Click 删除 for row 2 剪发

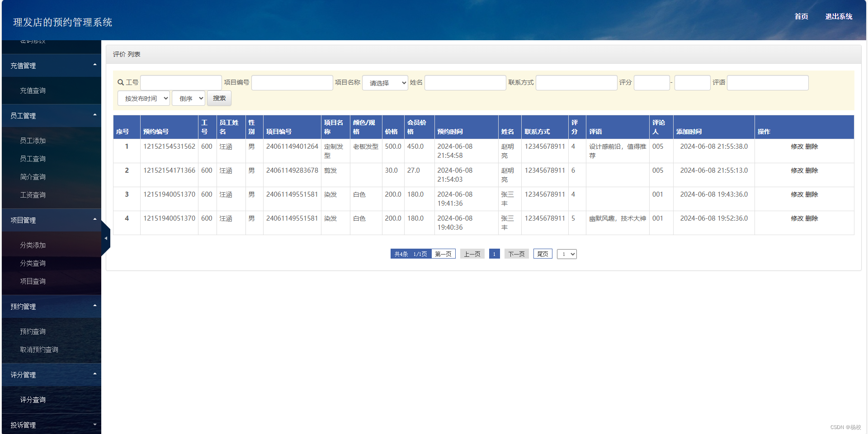coord(811,170)
